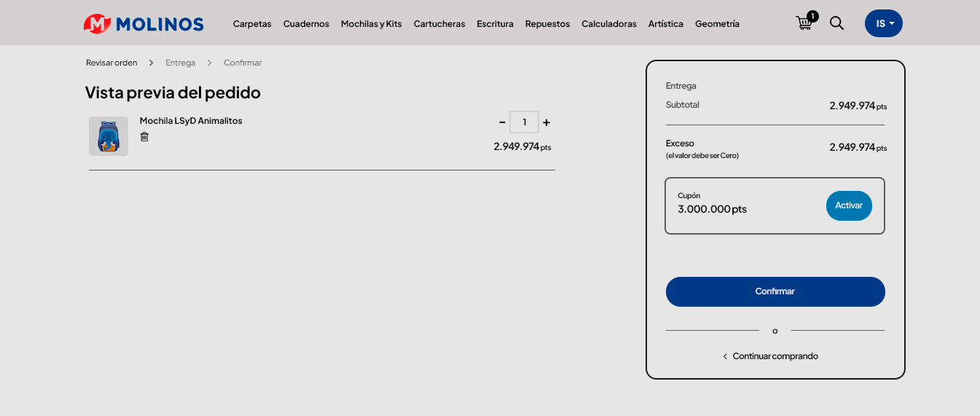Select the Entrega breadcrumb step
The width and height of the screenshot is (980, 416).
click(x=180, y=63)
